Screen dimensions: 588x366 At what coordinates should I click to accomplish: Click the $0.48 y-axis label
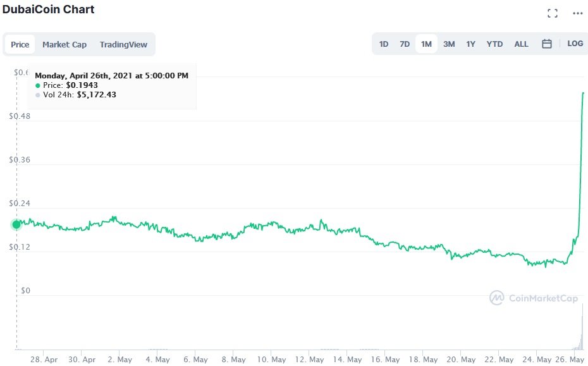point(20,116)
